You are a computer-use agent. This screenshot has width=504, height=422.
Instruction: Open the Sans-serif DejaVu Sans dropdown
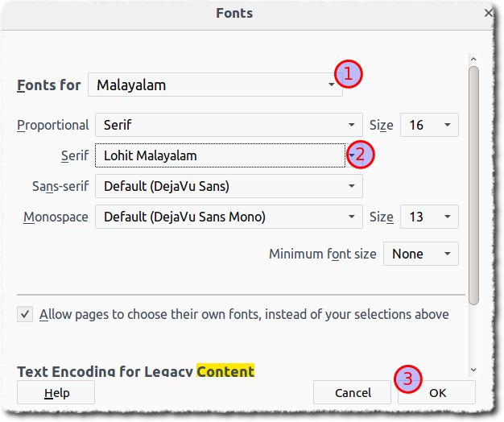point(229,186)
